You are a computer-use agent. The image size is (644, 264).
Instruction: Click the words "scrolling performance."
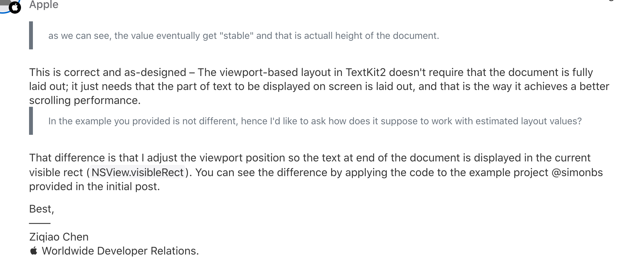point(85,100)
